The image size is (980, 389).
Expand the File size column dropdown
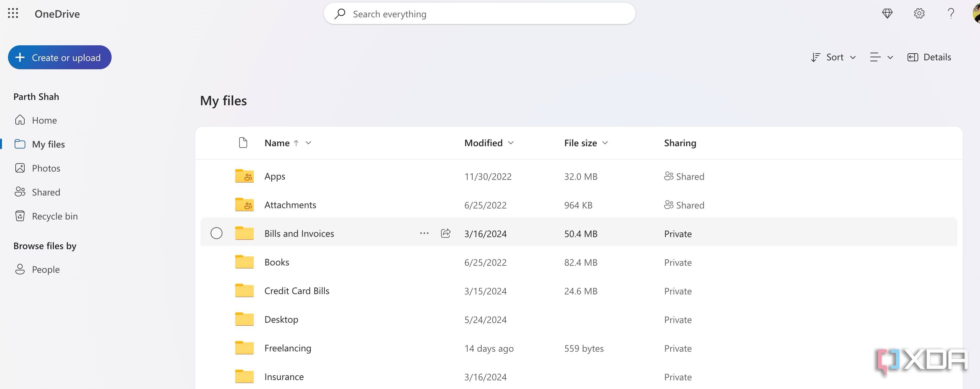[605, 143]
